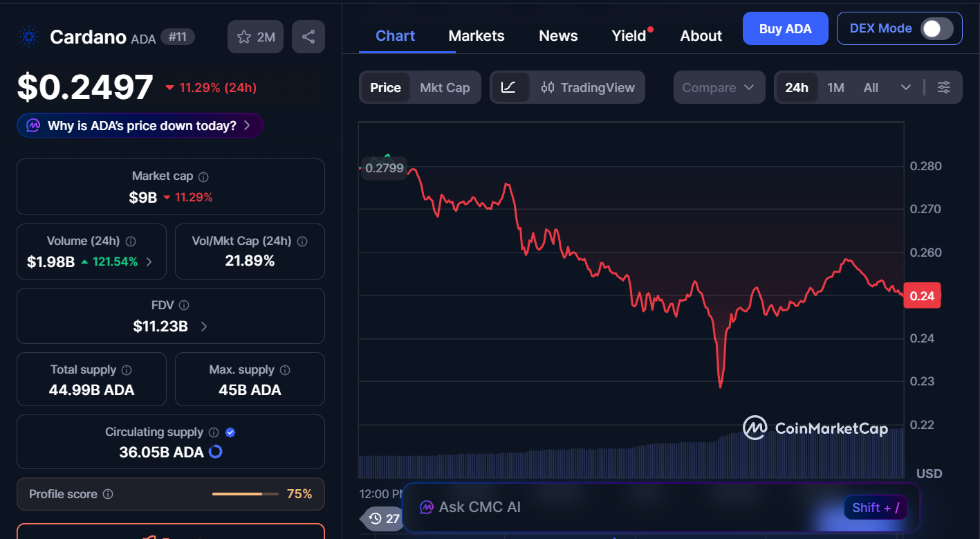Image resolution: width=980 pixels, height=539 pixels.
Task: Click the Market cap info icon
Action: coord(203,176)
